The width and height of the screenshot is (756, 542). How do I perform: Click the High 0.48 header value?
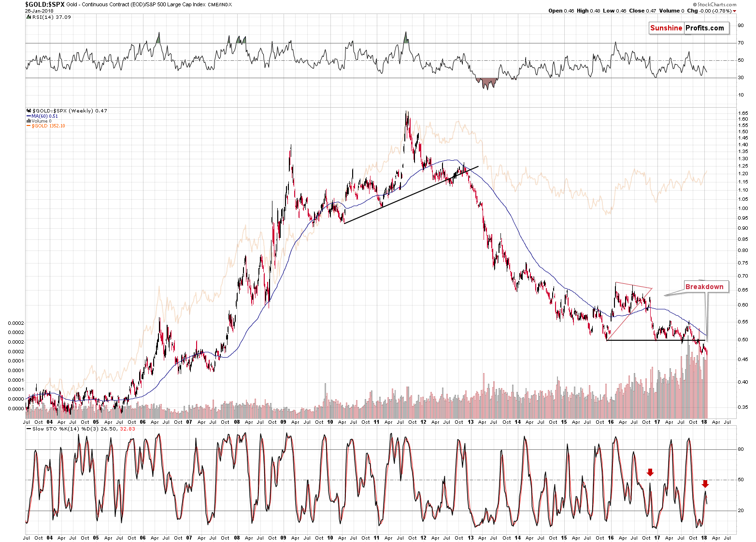588,11
